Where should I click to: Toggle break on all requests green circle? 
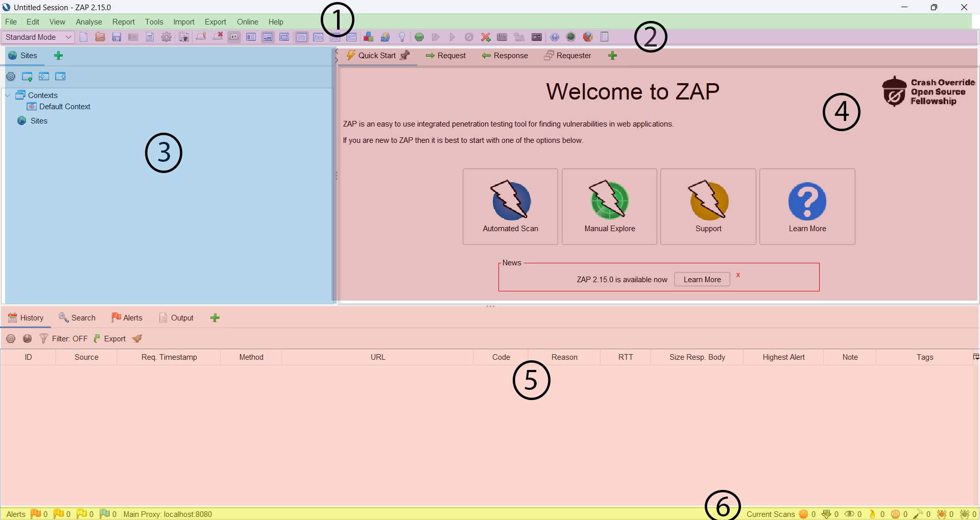(419, 37)
